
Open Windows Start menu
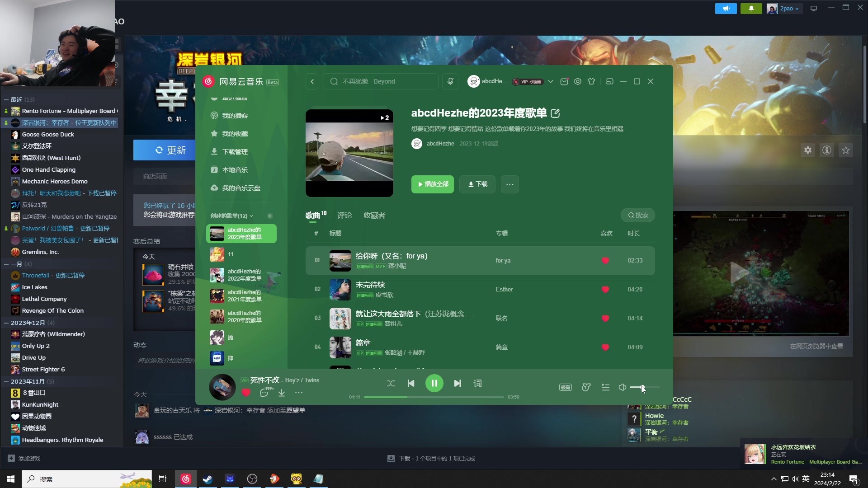pos(11,479)
